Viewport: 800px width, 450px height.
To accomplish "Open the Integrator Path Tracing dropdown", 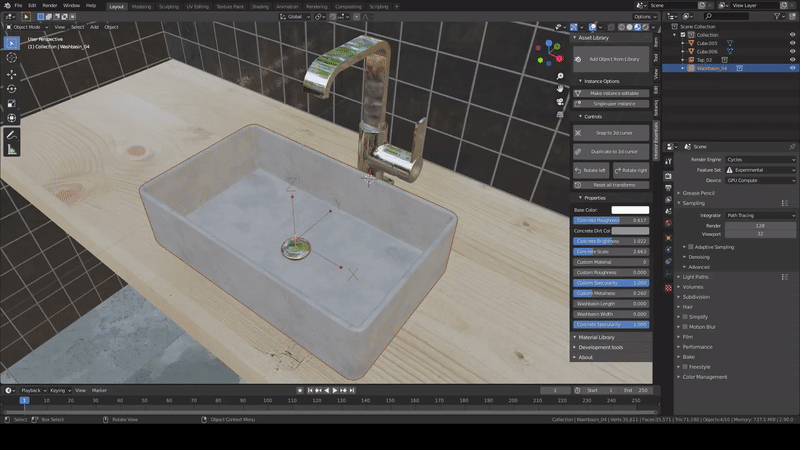I will [760, 215].
